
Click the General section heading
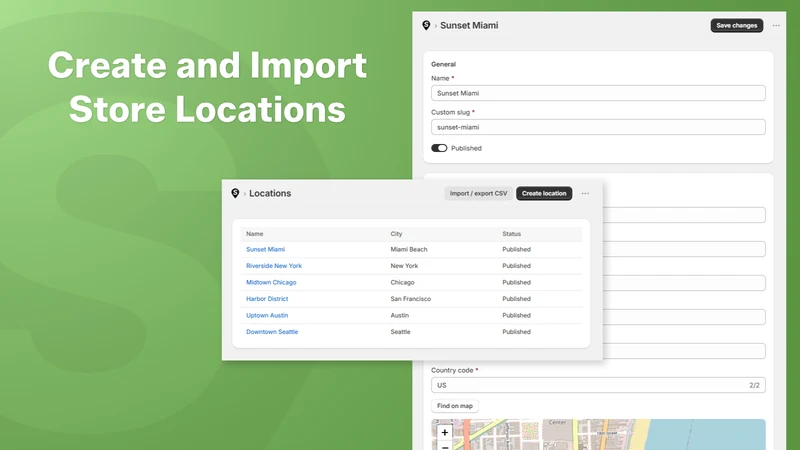pos(443,64)
